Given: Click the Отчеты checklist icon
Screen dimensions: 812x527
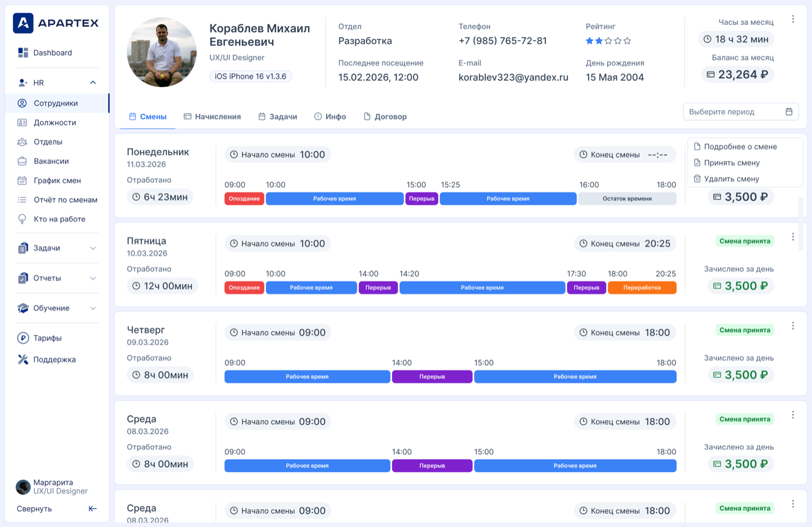Looking at the screenshot, I should (x=23, y=278).
